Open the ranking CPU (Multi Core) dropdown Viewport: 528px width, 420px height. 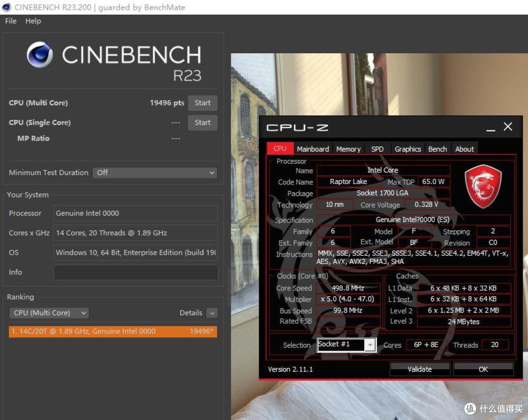click(49, 313)
